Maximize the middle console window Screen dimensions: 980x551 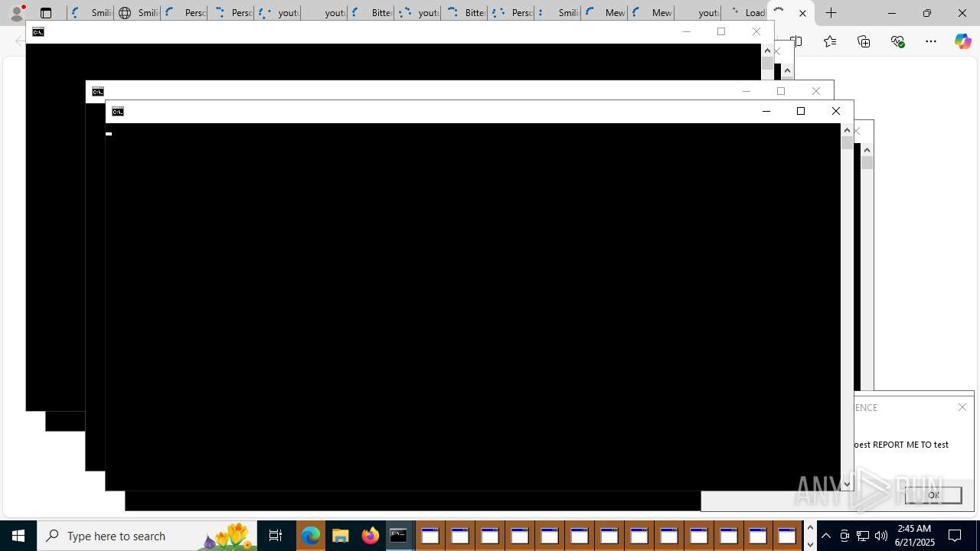[781, 92]
